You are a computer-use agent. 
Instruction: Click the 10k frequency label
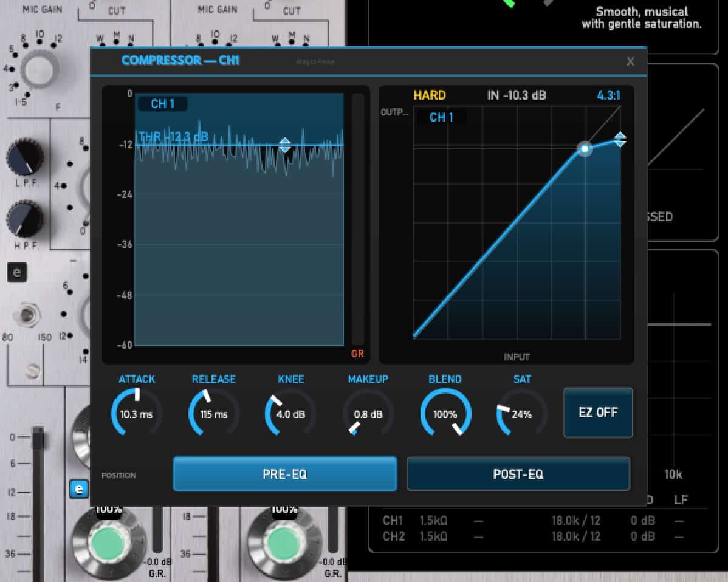coord(673,474)
